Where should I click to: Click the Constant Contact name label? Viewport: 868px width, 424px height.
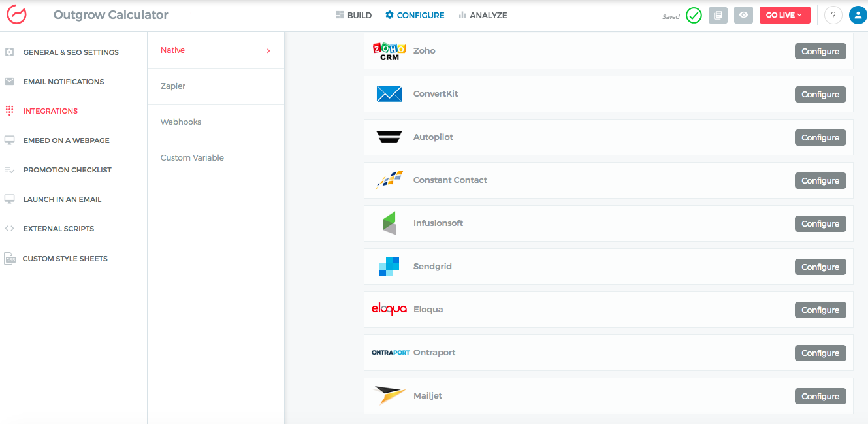(450, 180)
